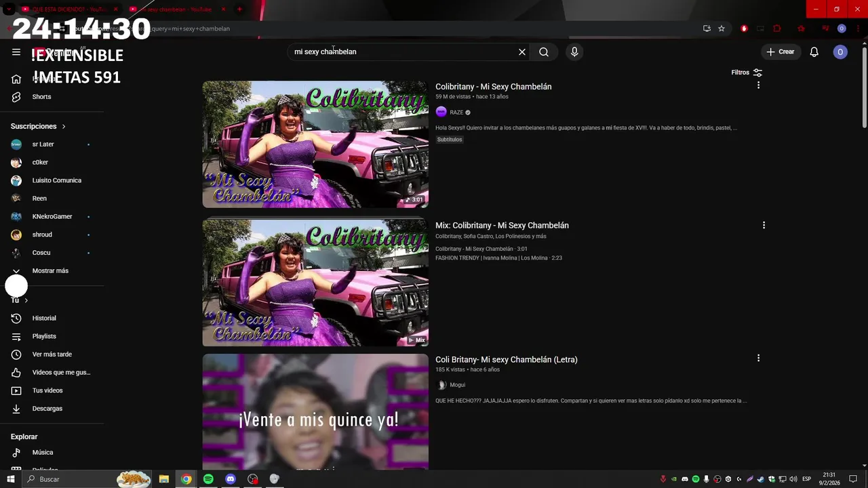Click the search magnifier button
This screenshot has height=488, width=868.
tap(544, 52)
